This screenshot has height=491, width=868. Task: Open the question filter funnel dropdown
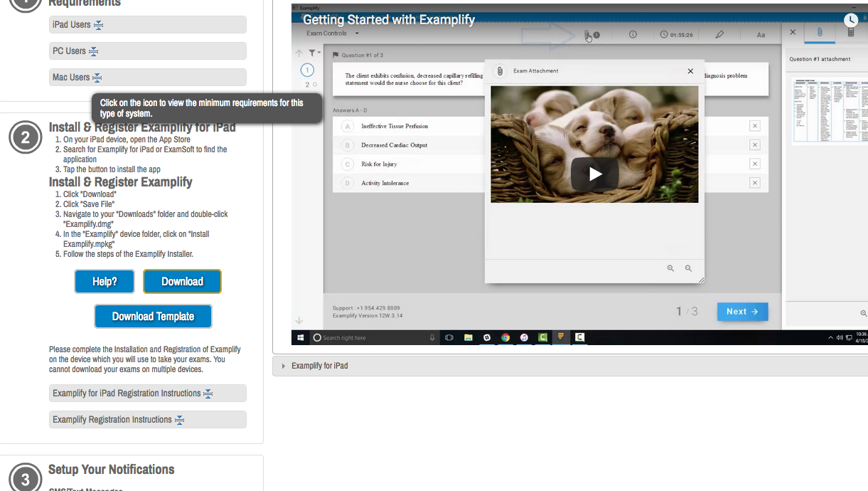[314, 53]
